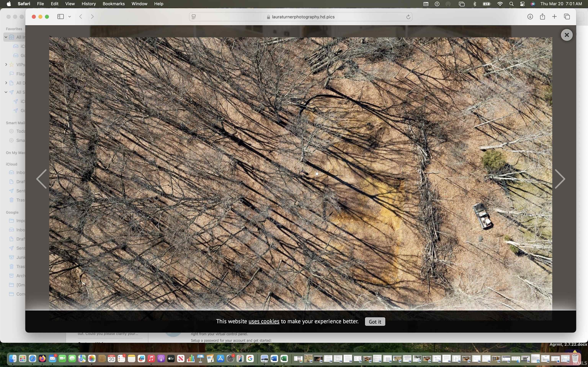Screen dimensions: 588x367
Task: Open the History menu
Action: (x=88, y=4)
